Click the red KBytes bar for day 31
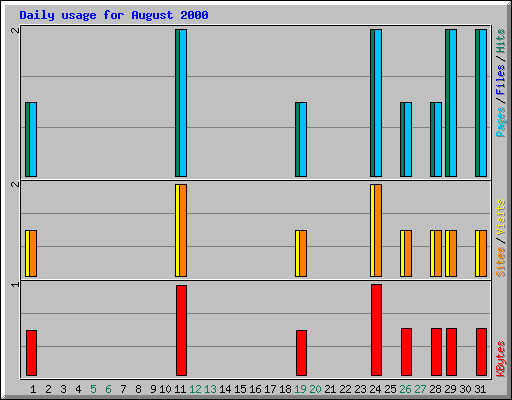This screenshot has height=400, width=512. pyautogui.click(x=481, y=352)
